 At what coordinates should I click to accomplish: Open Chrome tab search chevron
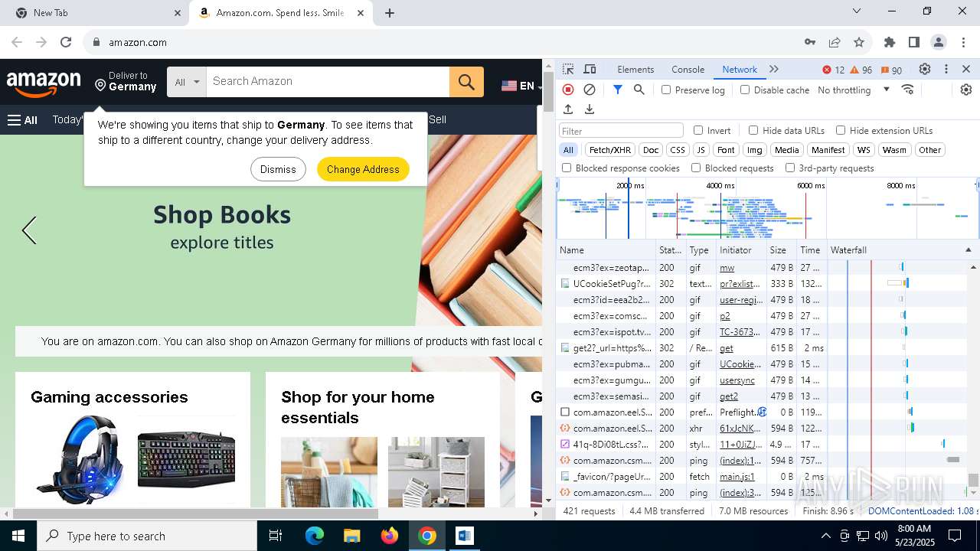pos(857,11)
